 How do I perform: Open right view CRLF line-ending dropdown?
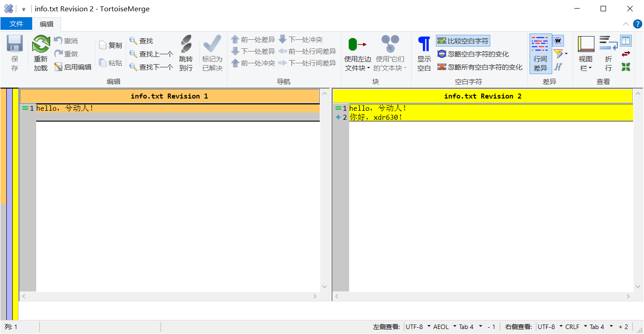(576, 327)
